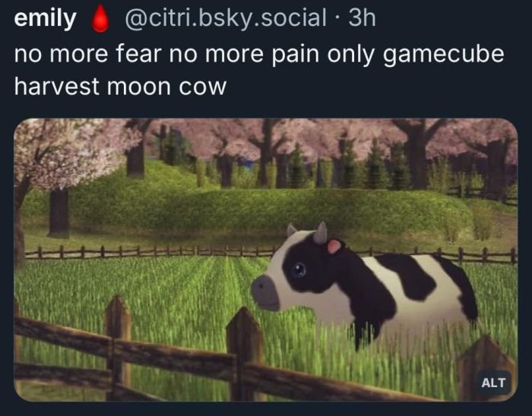Viewport: 532px width, 416px height.
Task: Open the Harvest Moon cow image
Action: point(266,260)
